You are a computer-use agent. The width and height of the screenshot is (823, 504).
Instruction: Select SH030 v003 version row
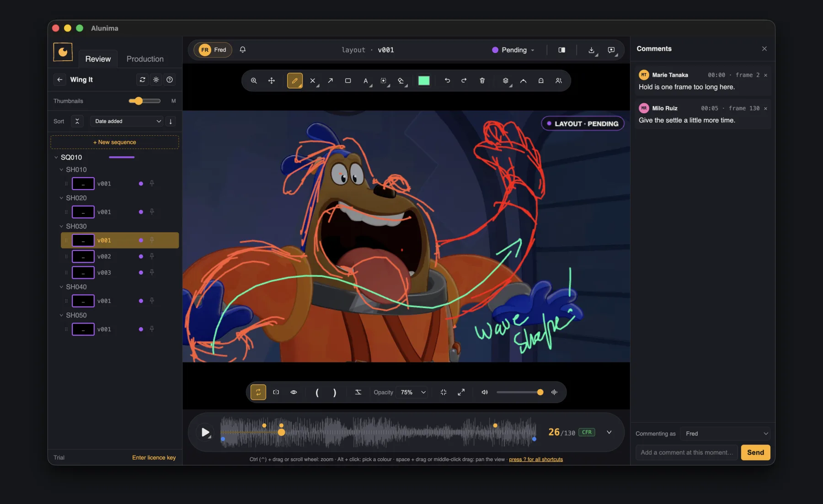click(120, 272)
